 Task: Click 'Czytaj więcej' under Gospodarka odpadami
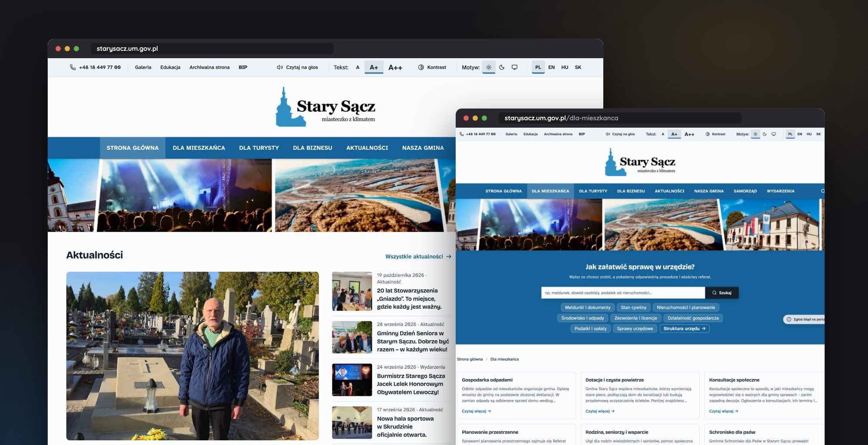coord(476,411)
